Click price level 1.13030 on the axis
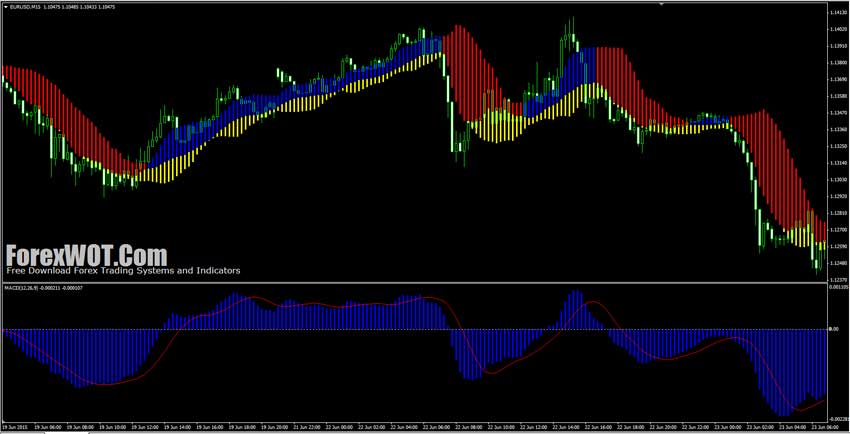This screenshot has height=434, width=850. pyautogui.click(x=838, y=179)
